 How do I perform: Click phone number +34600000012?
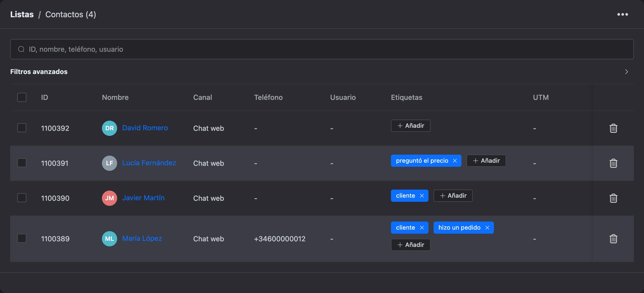coord(280,239)
